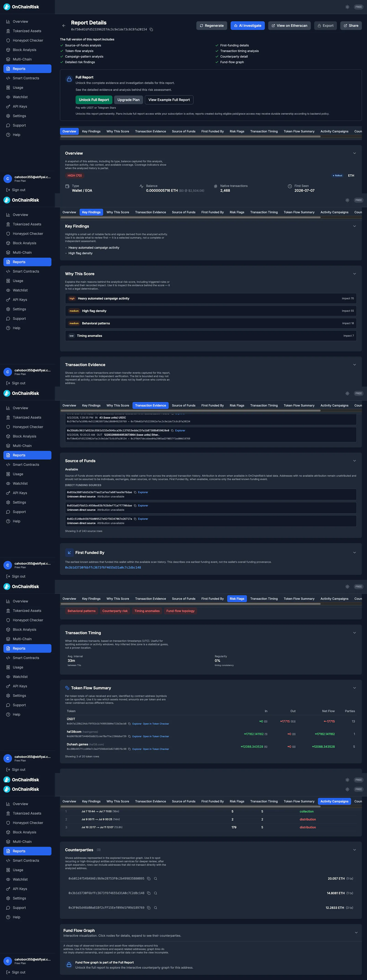Collapse the Transaction Evidence section

point(354,364)
